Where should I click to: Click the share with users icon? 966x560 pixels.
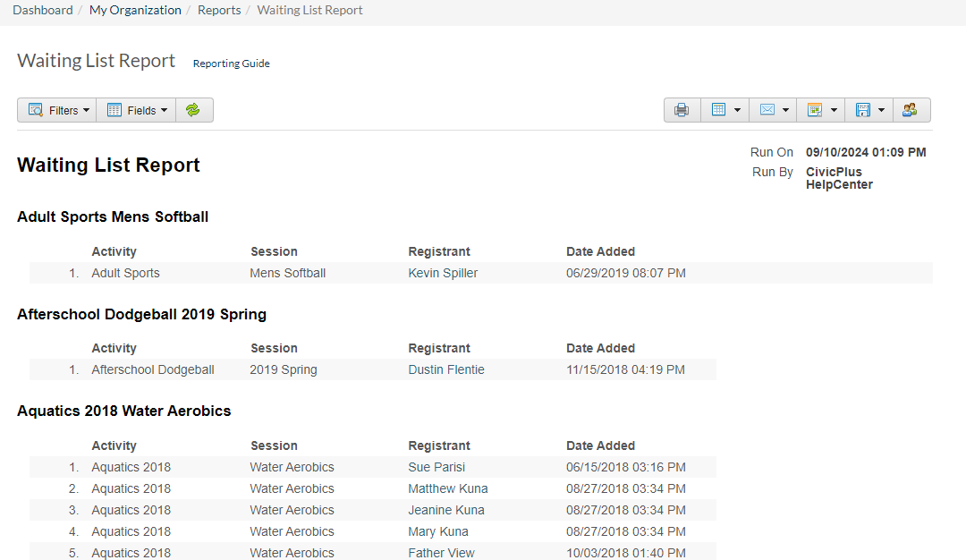(910, 110)
